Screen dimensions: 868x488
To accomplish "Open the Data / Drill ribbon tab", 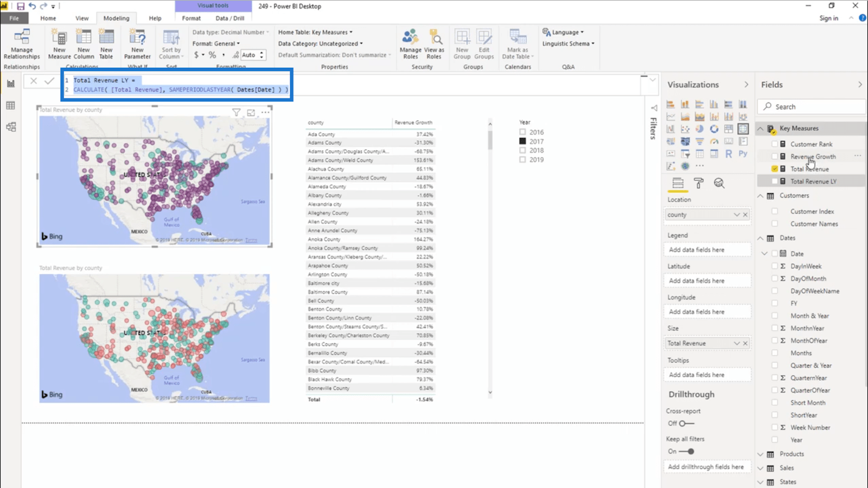I will (230, 18).
